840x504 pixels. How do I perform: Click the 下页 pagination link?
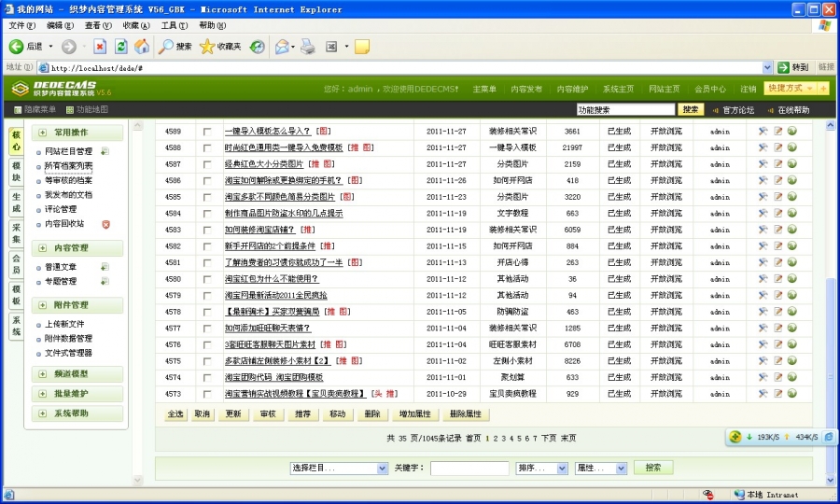click(549, 438)
